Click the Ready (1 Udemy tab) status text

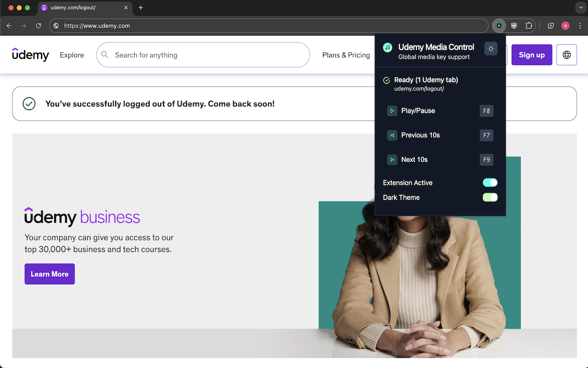(426, 80)
